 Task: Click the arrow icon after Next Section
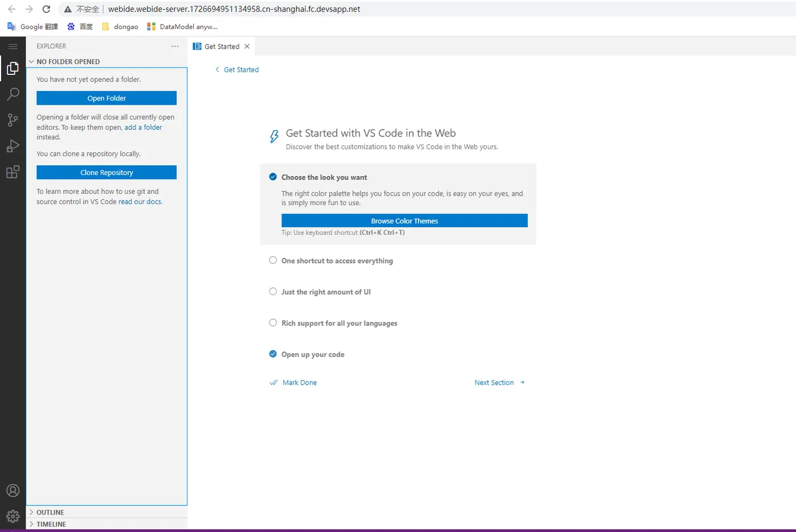(x=522, y=383)
